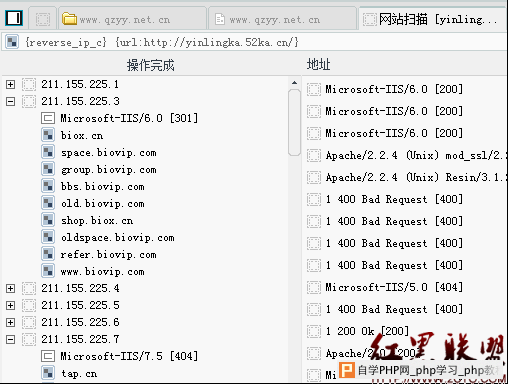This screenshot has height=384, width=508.
Task: Select oldspace.biovip.com in the tree
Action: [x=118, y=238]
